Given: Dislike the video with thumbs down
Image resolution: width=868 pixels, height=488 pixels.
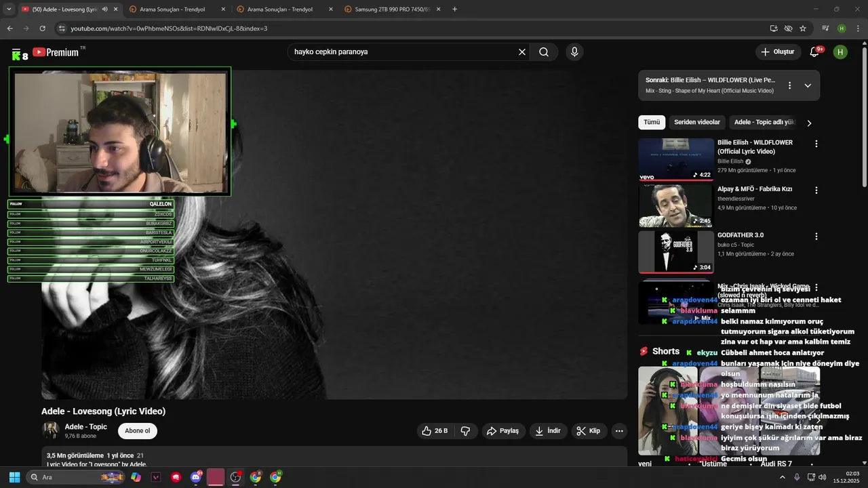Looking at the screenshot, I should coord(465,431).
